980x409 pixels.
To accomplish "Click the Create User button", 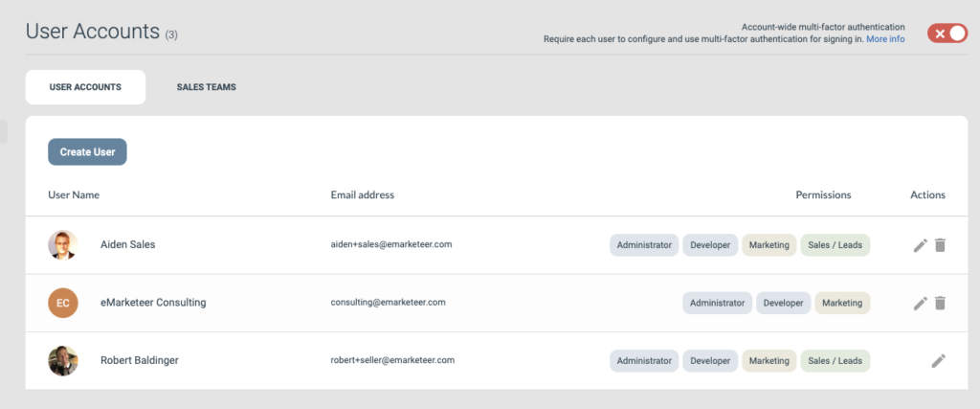I will pyautogui.click(x=87, y=152).
